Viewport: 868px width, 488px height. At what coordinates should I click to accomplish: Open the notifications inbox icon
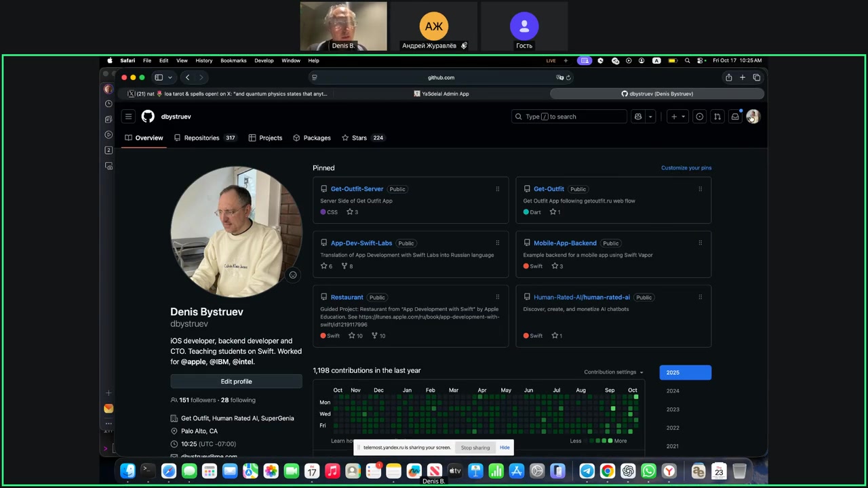pos(734,117)
